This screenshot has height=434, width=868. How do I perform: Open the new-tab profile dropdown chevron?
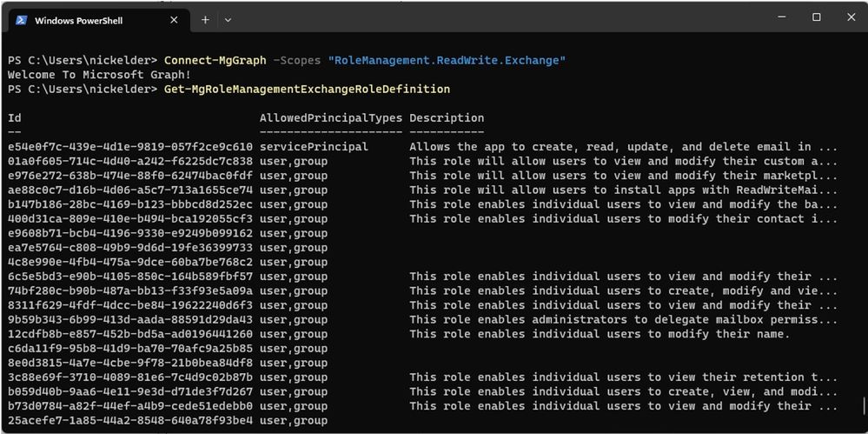click(228, 20)
